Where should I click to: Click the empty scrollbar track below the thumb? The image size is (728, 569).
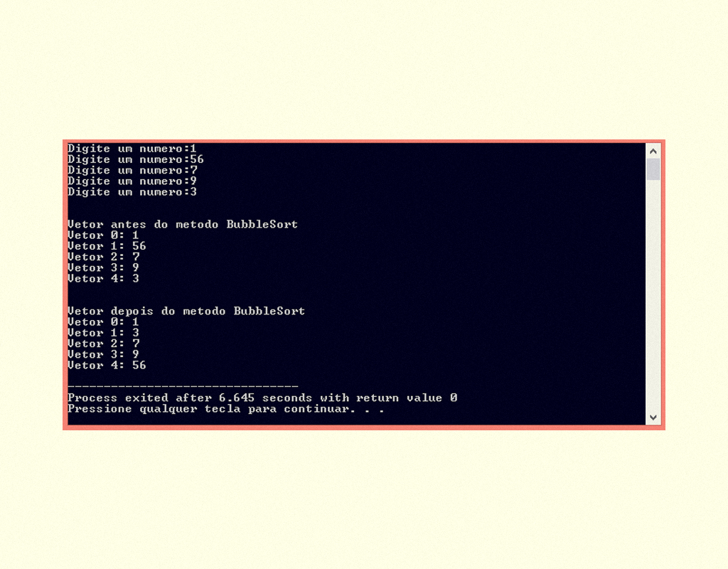pyautogui.click(x=653, y=295)
